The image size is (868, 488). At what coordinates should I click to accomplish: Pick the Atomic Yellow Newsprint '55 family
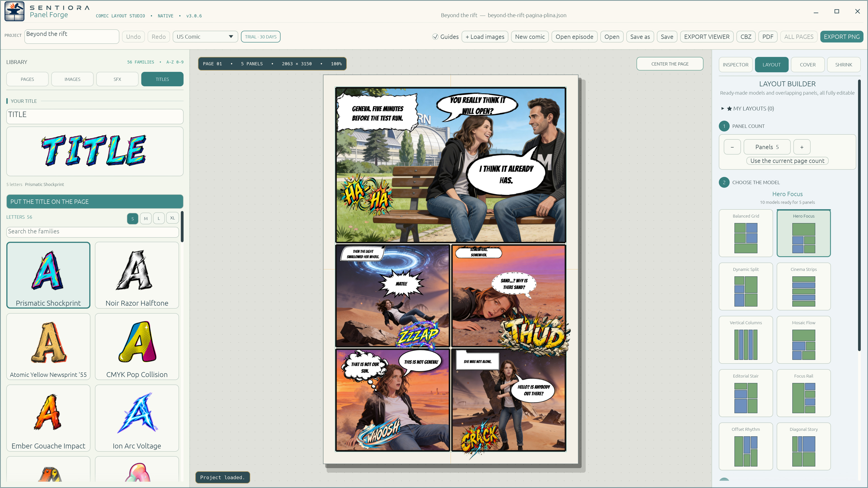tap(48, 346)
